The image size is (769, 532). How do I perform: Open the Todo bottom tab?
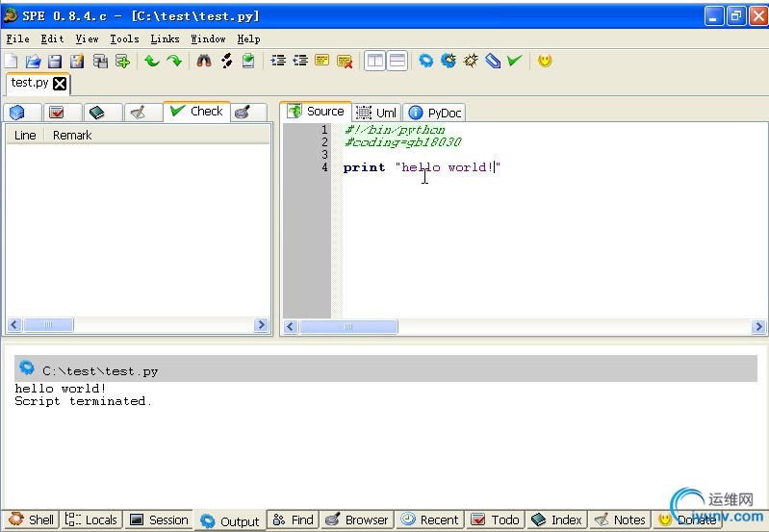pyautogui.click(x=496, y=519)
